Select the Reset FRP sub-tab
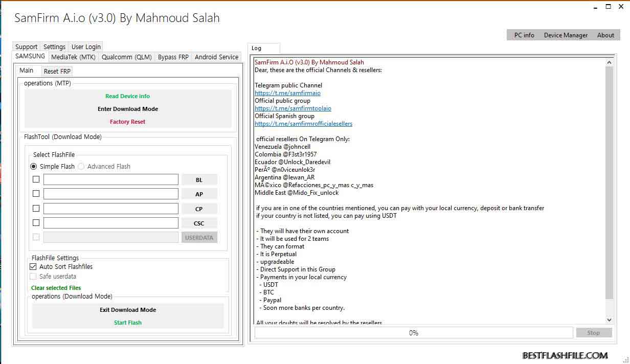This screenshot has width=630, height=364. coord(57,71)
